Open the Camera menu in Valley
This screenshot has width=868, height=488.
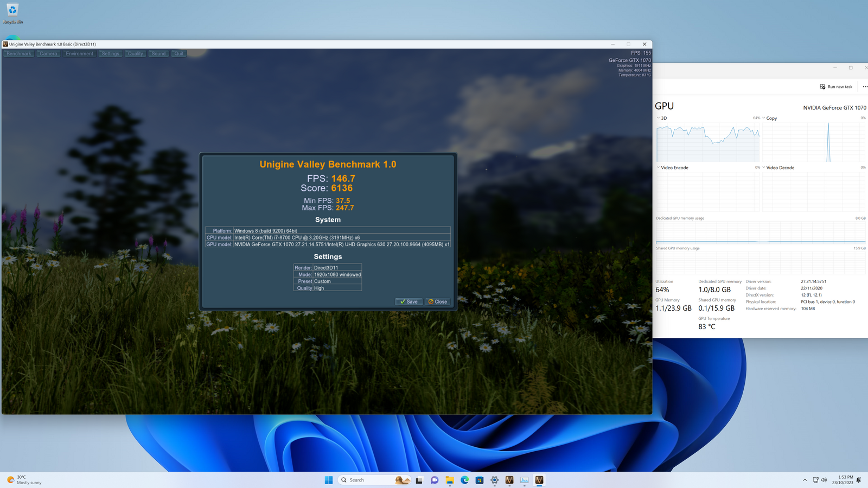coord(48,54)
